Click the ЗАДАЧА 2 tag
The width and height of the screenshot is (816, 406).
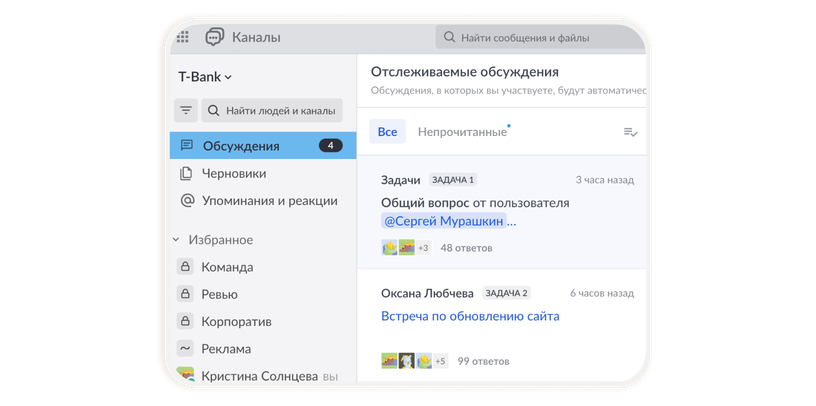coord(506,293)
